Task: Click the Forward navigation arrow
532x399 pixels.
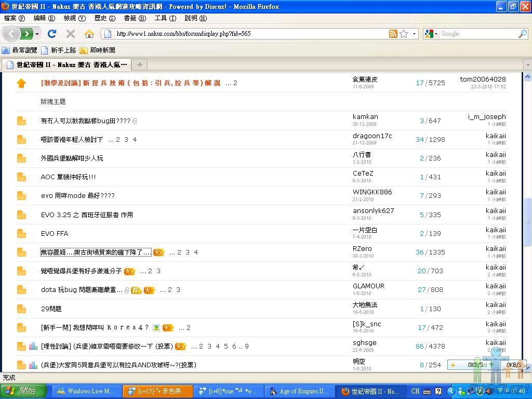Action: point(27,34)
